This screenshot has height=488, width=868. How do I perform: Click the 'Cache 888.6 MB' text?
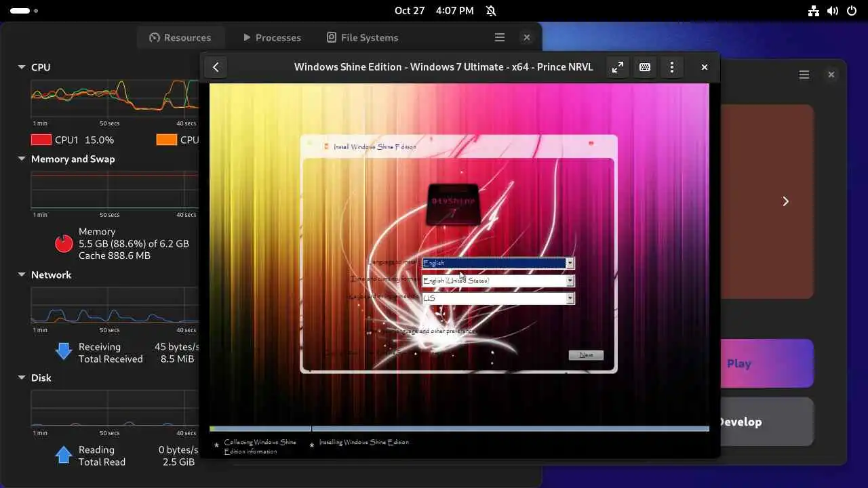pos(115,256)
